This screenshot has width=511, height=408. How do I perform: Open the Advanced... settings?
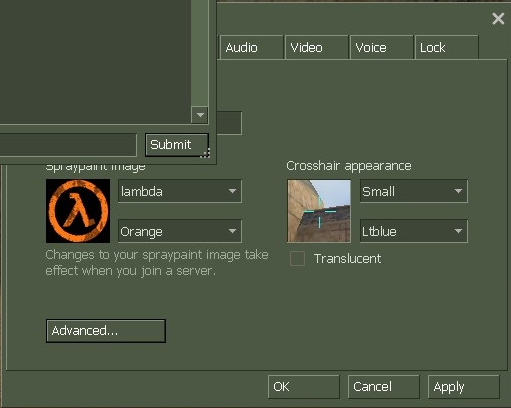(x=106, y=331)
